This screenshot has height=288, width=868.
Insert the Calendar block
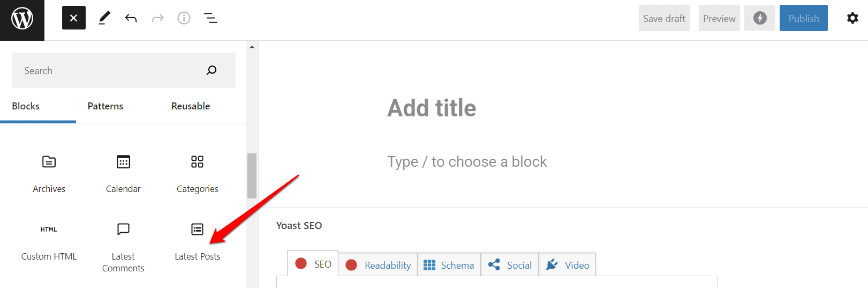tap(123, 173)
